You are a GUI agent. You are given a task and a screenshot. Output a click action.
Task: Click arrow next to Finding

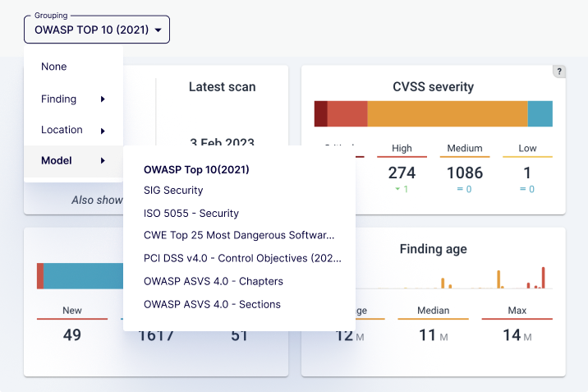click(x=103, y=99)
